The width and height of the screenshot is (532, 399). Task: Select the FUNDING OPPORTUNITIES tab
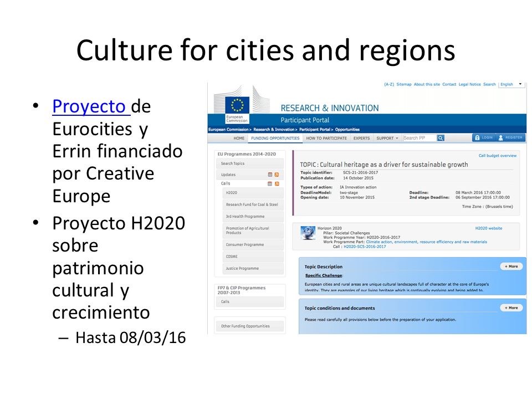[275, 139]
